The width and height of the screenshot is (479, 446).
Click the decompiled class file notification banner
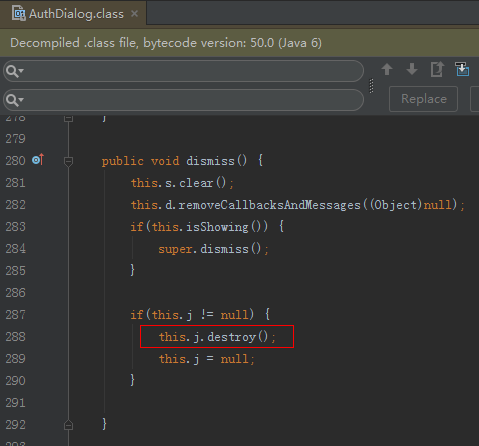[x=239, y=43]
